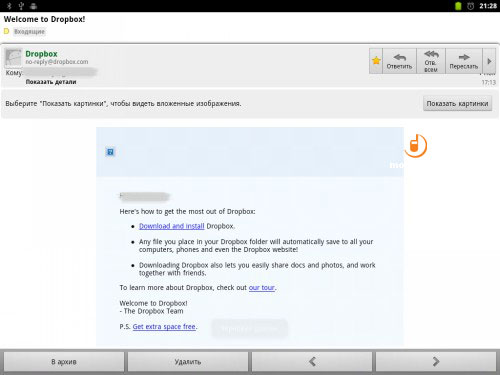
Task: Show message details via Показать детали
Action: 51,82
